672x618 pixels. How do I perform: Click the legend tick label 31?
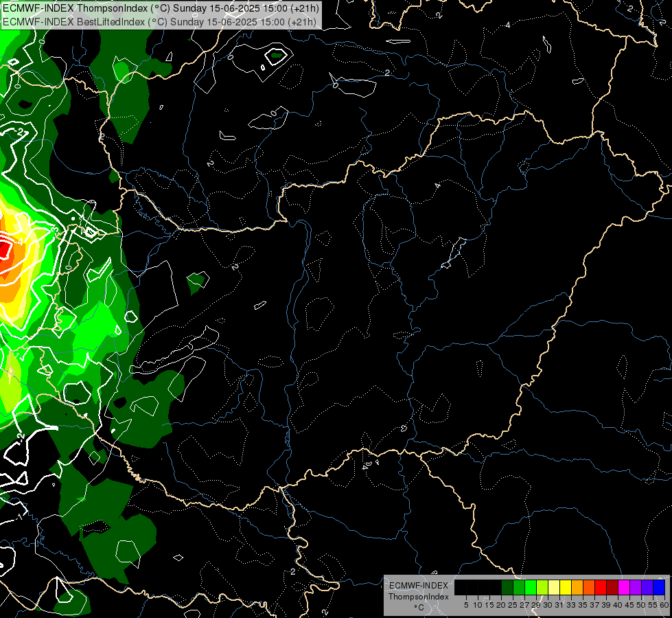tap(559, 605)
